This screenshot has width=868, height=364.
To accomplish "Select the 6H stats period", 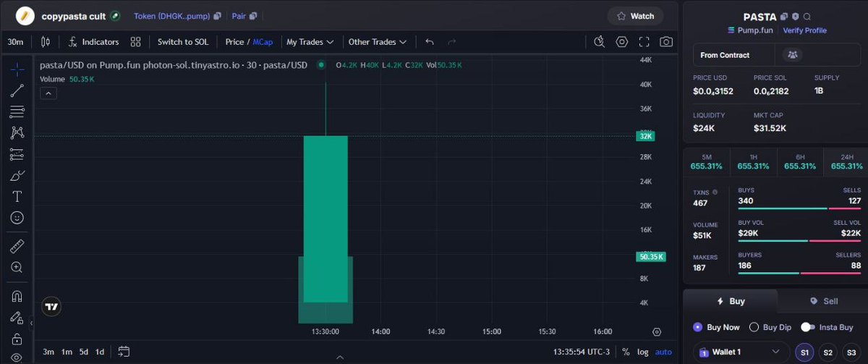I will click(800, 162).
